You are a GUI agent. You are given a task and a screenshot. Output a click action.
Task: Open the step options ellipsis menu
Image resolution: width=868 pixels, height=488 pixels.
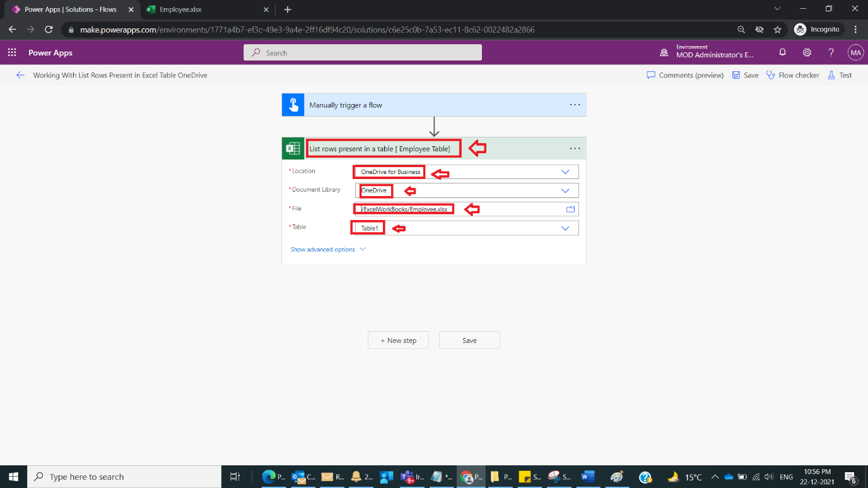(x=575, y=148)
